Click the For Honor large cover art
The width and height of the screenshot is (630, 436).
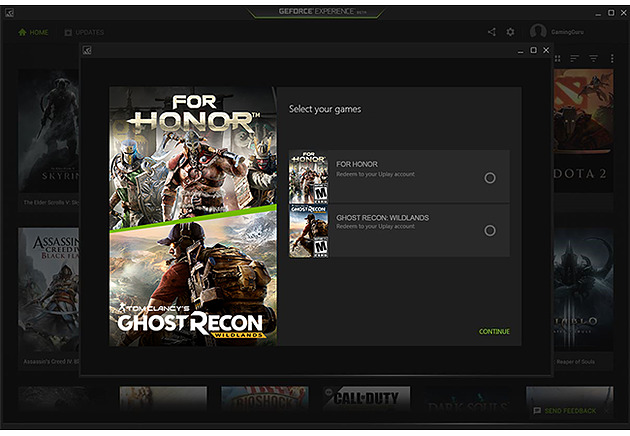tap(193, 155)
